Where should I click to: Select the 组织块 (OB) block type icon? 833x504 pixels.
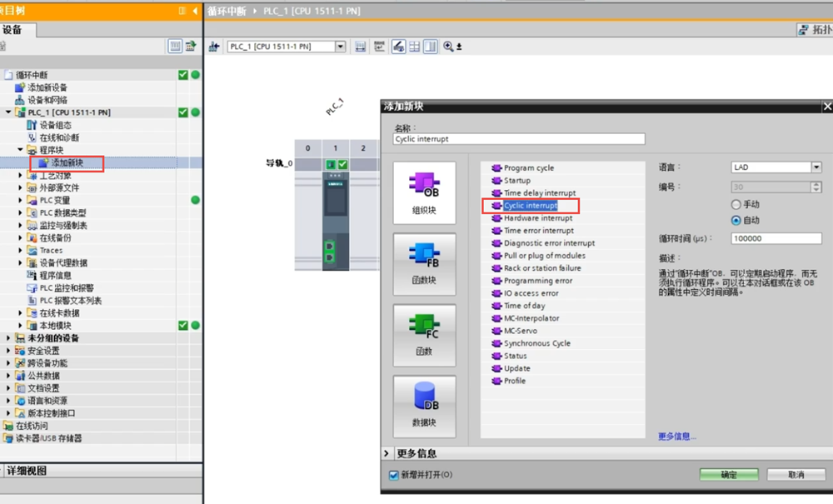(x=424, y=192)
